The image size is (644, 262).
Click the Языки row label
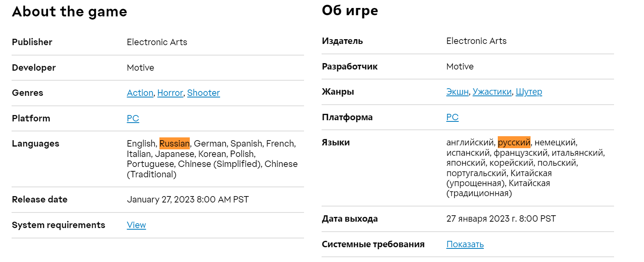[x=336, y=143]
